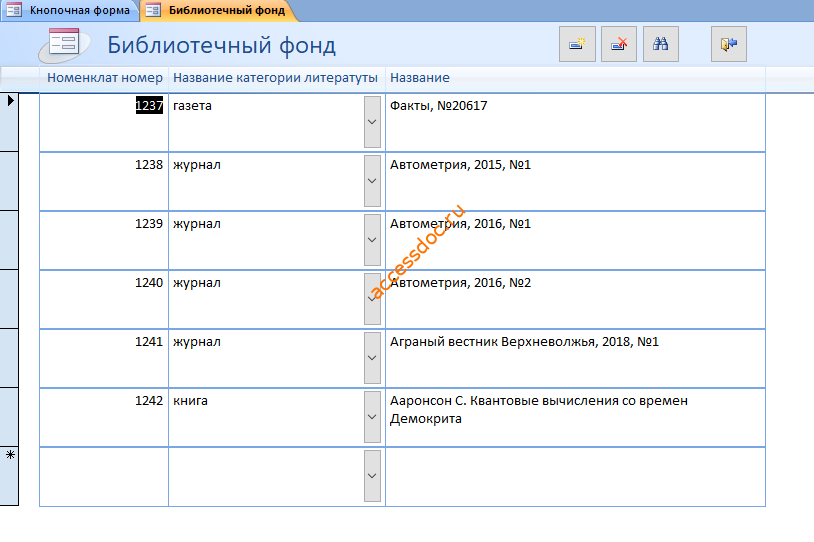This screenshot has height=542, width=814.
Task: Click the number field 1239
Action: pos(104,240)
